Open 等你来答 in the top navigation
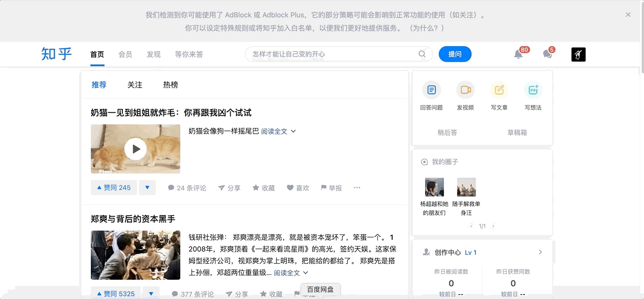The height and width of the screenshot is (299, 644). point(189,55)
